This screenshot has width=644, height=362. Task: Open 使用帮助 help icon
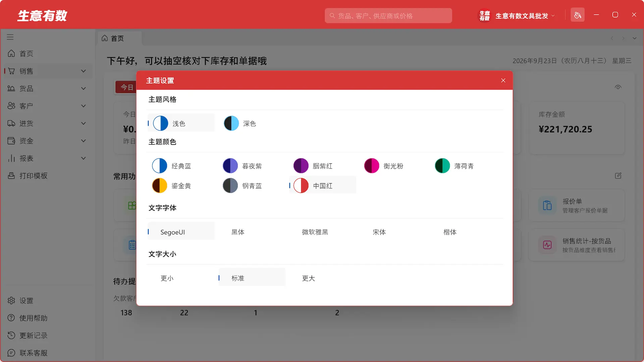pos(11,318)
